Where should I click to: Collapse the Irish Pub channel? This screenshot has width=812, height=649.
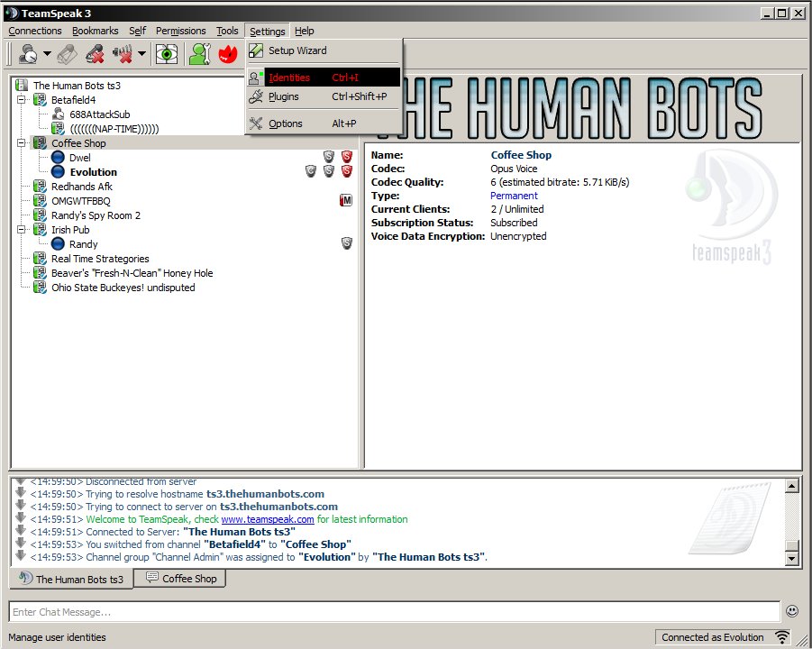tap(22, 230)
